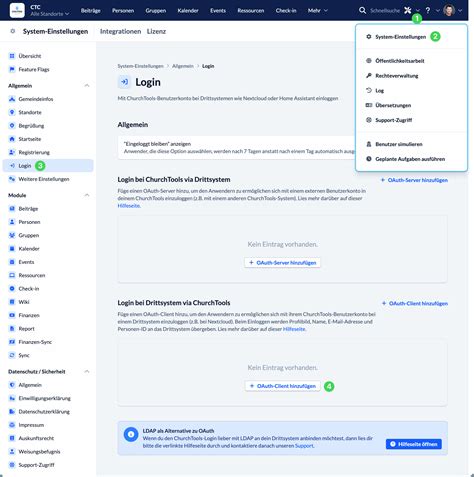Image resolution: width=474 pixels, height=477 pixels.
Task: Collapse the Module sidebar section
Action: coord(87,195)
